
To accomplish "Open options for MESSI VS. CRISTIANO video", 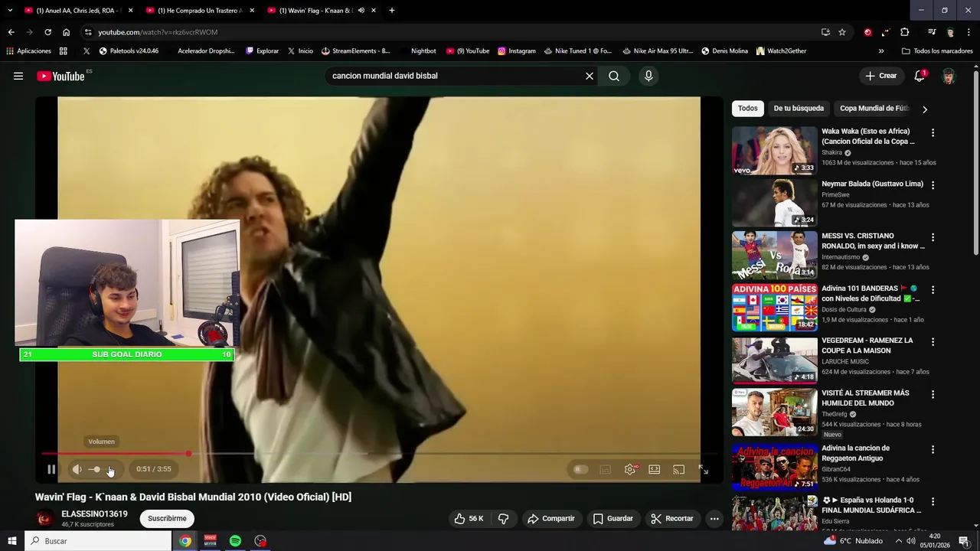I will point(933,237).
